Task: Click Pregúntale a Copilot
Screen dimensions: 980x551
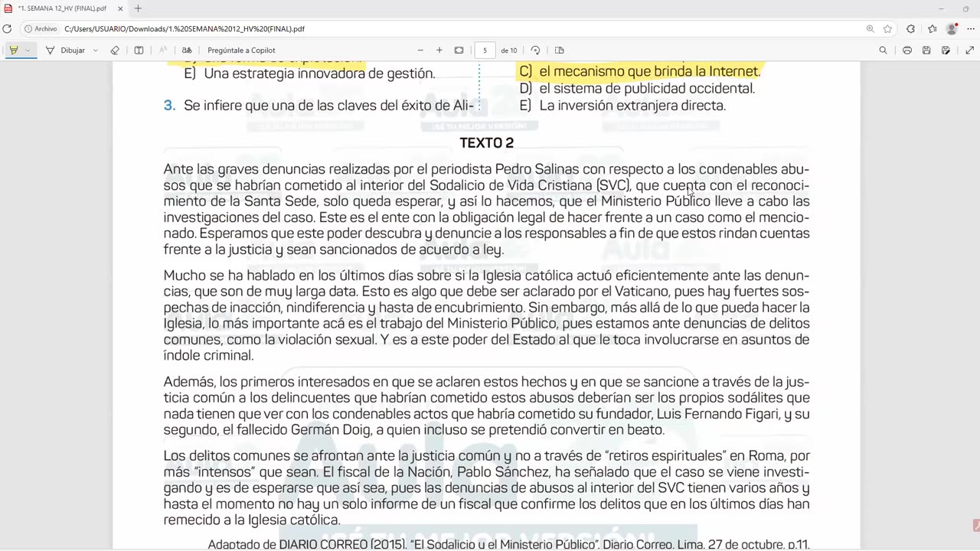Action: click(241, 51)
